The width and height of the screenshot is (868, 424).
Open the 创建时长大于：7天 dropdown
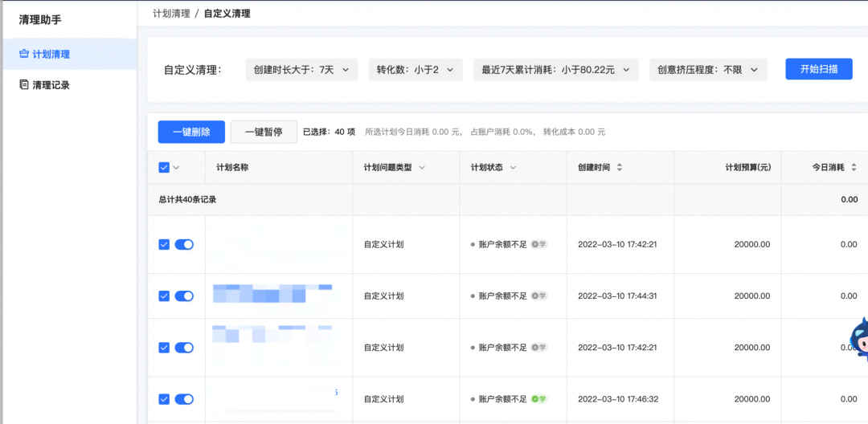pos(301,70)
